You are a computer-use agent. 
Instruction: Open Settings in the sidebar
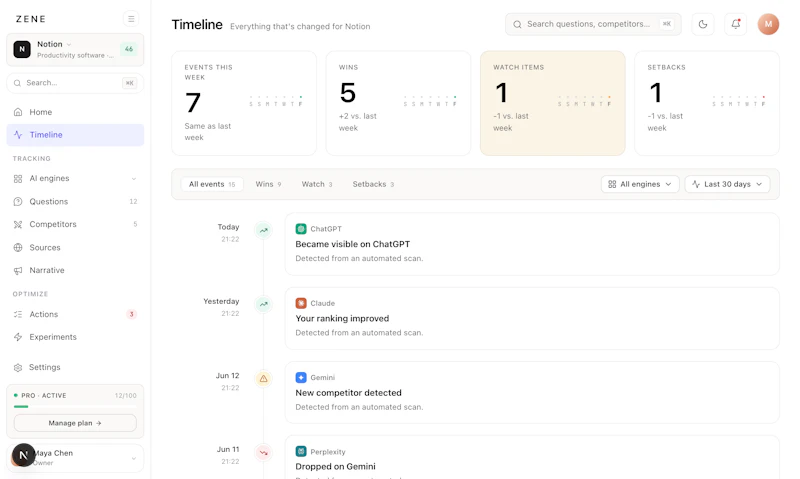click(x=75, y=367)
